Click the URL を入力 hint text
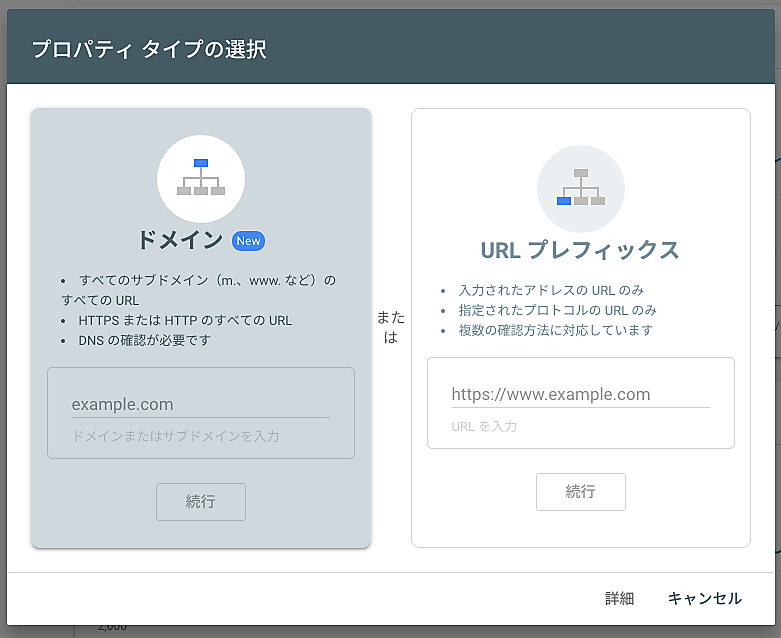Viewport: 781px width, 638px height. [484, 426]
